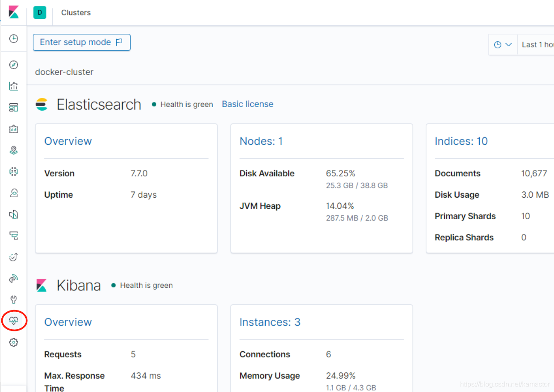Expand the time quick-select dropdown
The height and width of the screenshot is (392, 554).
[x=503, y=44]
